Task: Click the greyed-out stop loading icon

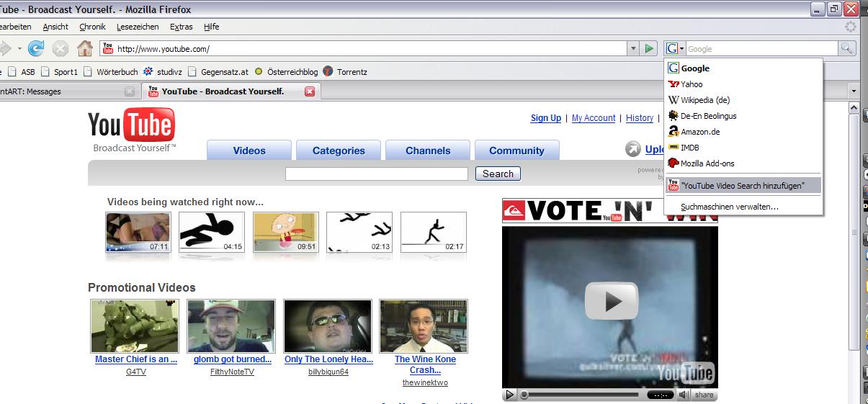Action: 61,48
